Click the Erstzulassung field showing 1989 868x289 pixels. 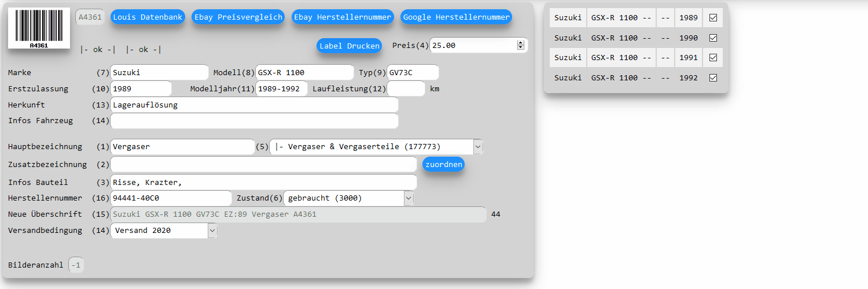141,88
